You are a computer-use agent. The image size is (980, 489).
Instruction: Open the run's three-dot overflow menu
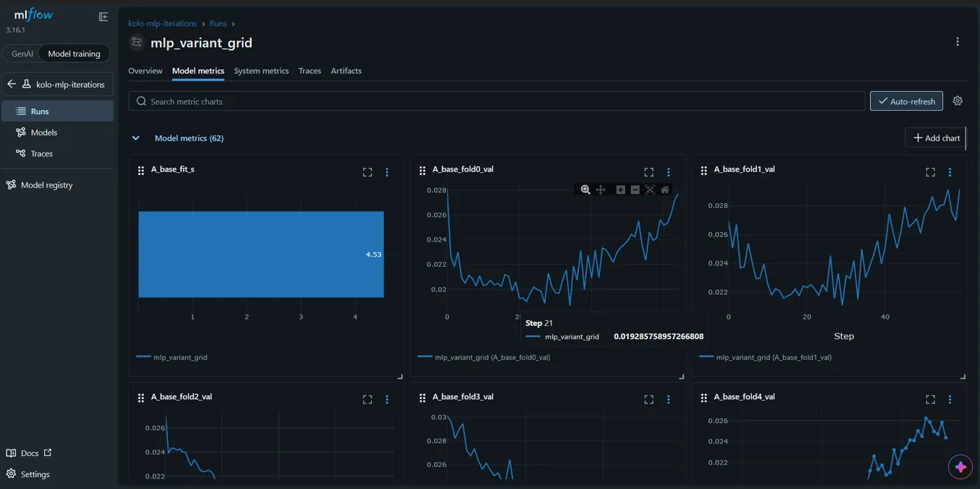958,42
